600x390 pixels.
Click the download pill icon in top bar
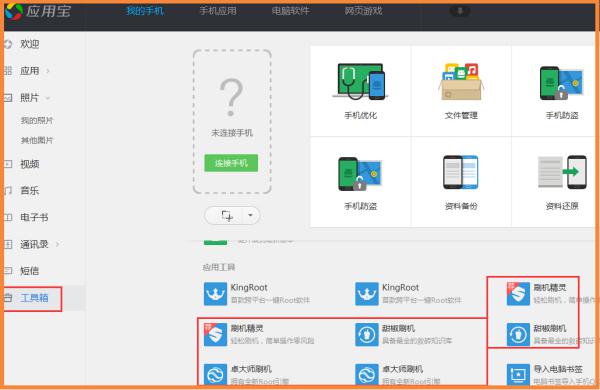(460, 11)
